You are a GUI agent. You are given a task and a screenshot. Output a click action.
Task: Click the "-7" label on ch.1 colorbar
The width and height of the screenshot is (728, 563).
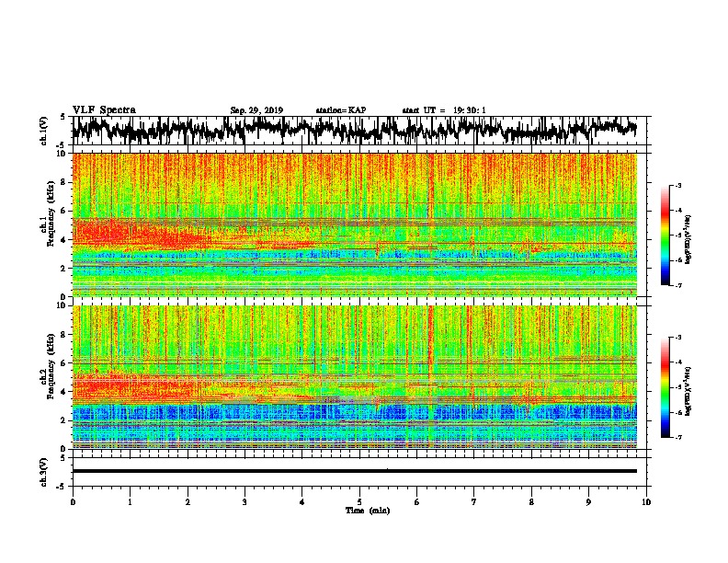677,285
